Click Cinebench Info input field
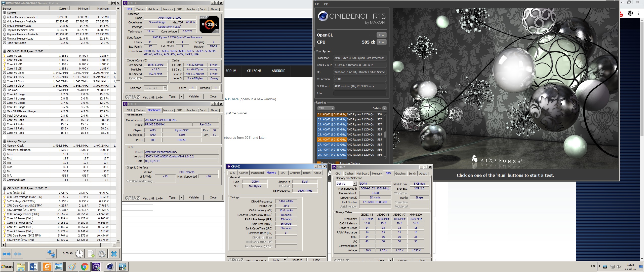 [360, 93]
